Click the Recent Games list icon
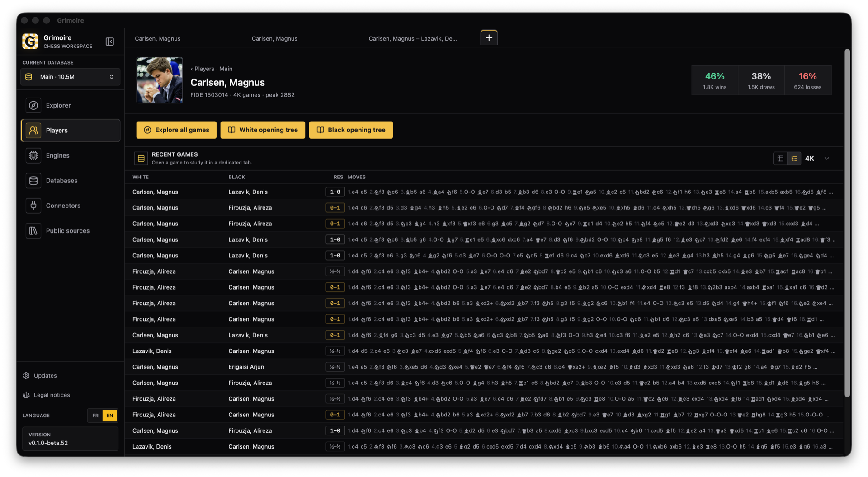This screenshot has width=868, height=477. click(x=141, y=159)
